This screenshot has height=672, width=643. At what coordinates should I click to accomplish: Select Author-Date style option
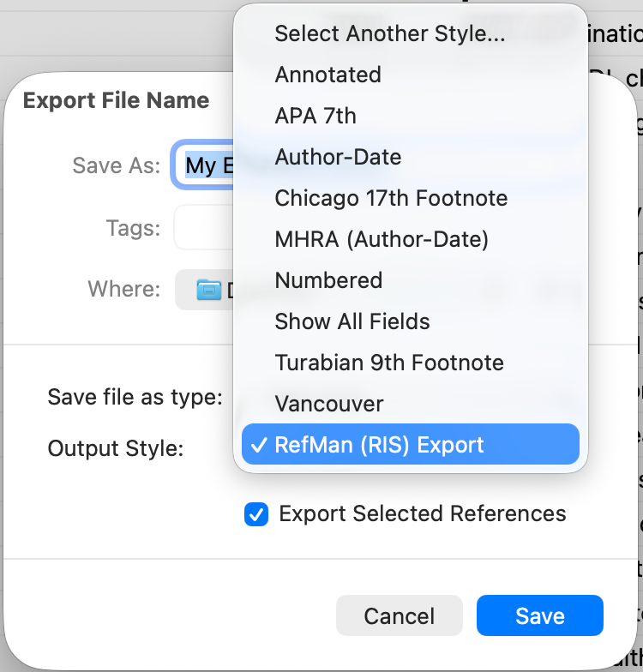[x=338, y=157]
